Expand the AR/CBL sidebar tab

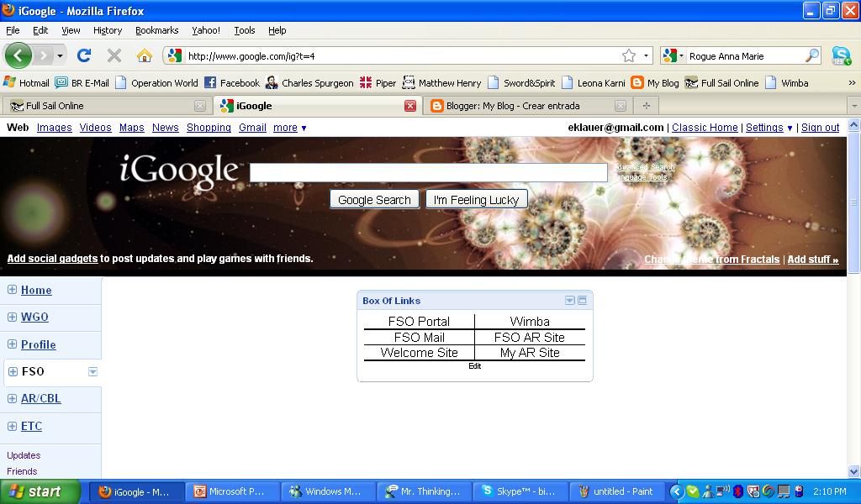(x=12, y=399)
